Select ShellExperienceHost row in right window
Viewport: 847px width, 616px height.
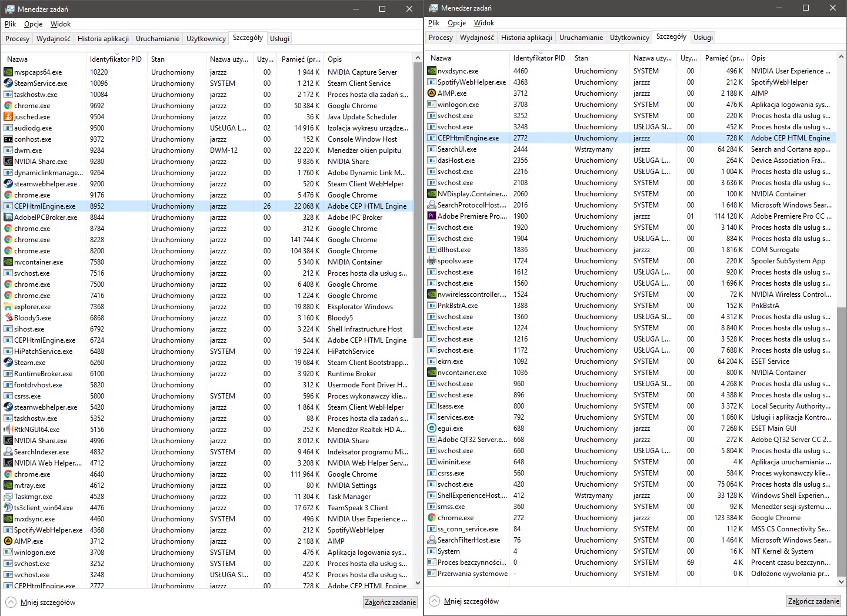coord(631,496)
